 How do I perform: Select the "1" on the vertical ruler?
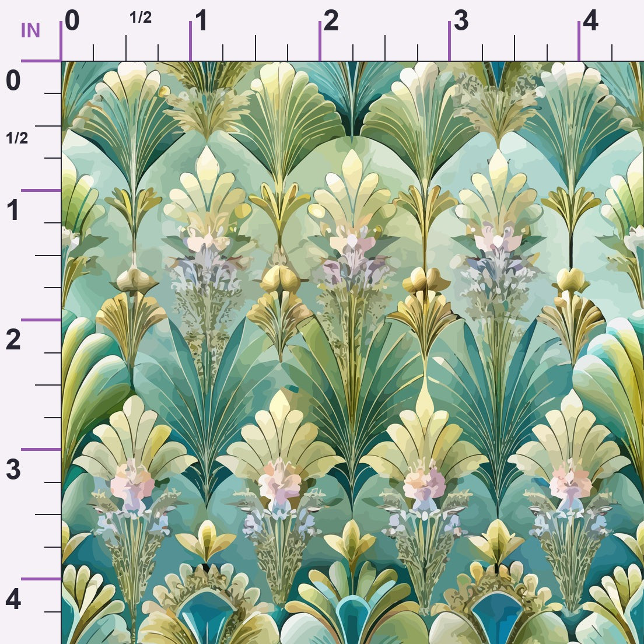[13, 210]
